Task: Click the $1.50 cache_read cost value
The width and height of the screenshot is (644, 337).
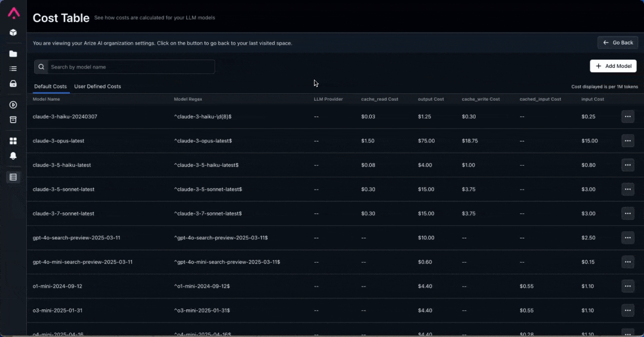Action: pyautogui.click(x=368, y=141)
